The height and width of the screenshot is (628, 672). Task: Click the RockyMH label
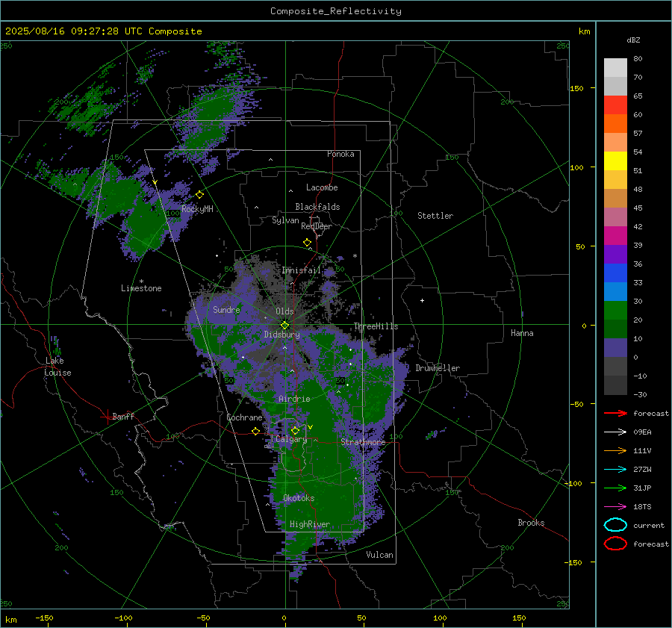197,209
